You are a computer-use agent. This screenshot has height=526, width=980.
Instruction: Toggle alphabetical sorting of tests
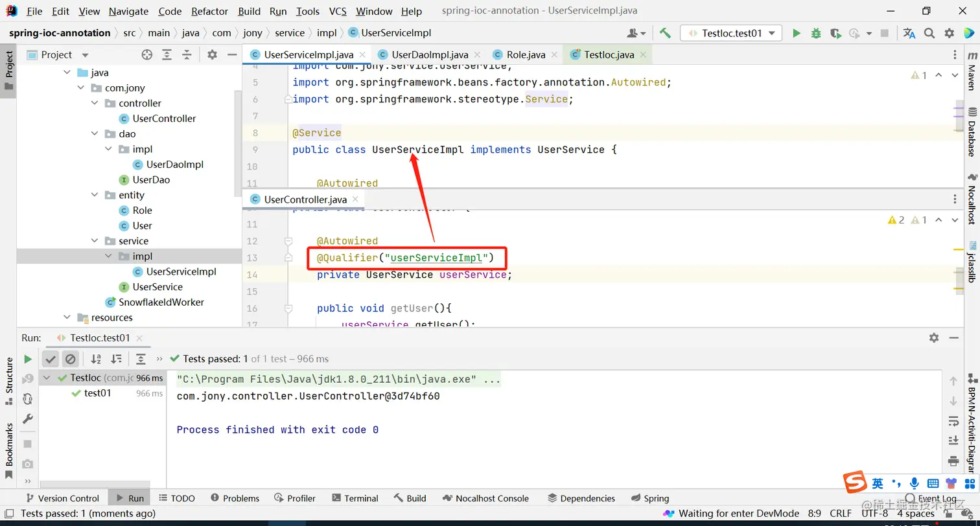tap(96, 359)
